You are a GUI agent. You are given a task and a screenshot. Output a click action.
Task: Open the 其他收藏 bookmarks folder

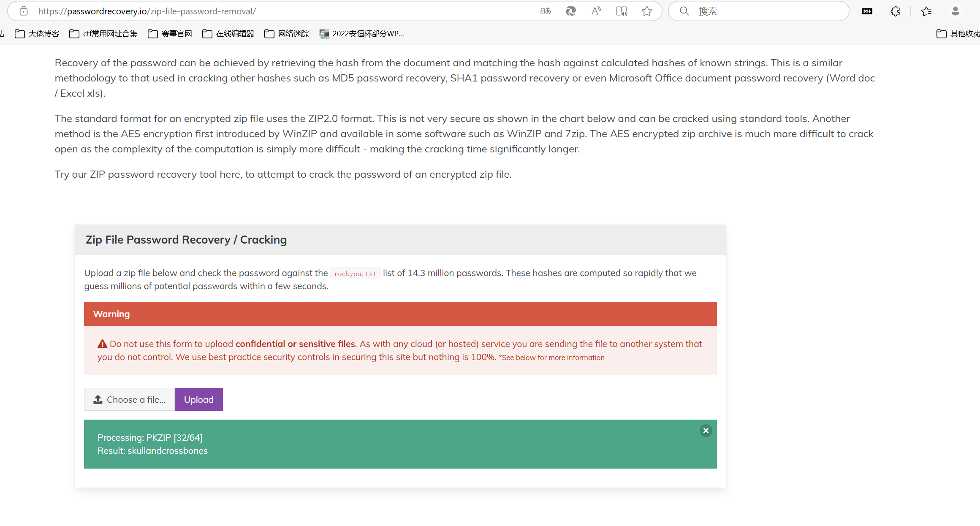coord(958,34)
